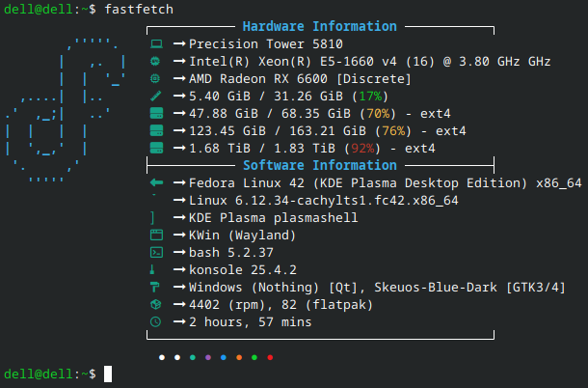Click the Software Information heading
The height and width of the screenshot is (388, 588).
pyautogui.click(x=319, y=165)
